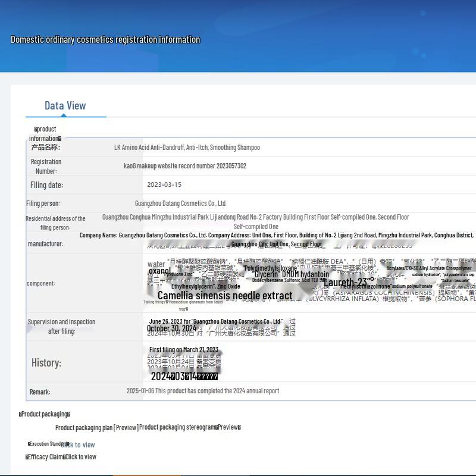The image size is (476, 476).
Task: Click the filing person Guangzhou Datang Cosmetics value
Action: point(180,203)
